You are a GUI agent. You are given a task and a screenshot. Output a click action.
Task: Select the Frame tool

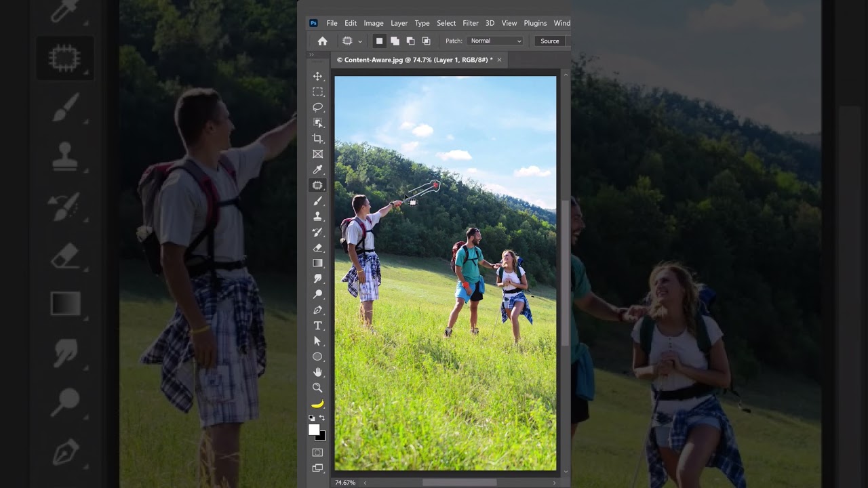pyautogui.click(x=317, y=154)
